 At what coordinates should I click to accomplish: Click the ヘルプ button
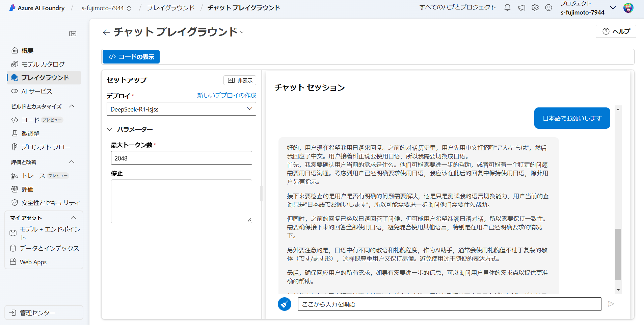pyautogui.click(x=616, y=31)
